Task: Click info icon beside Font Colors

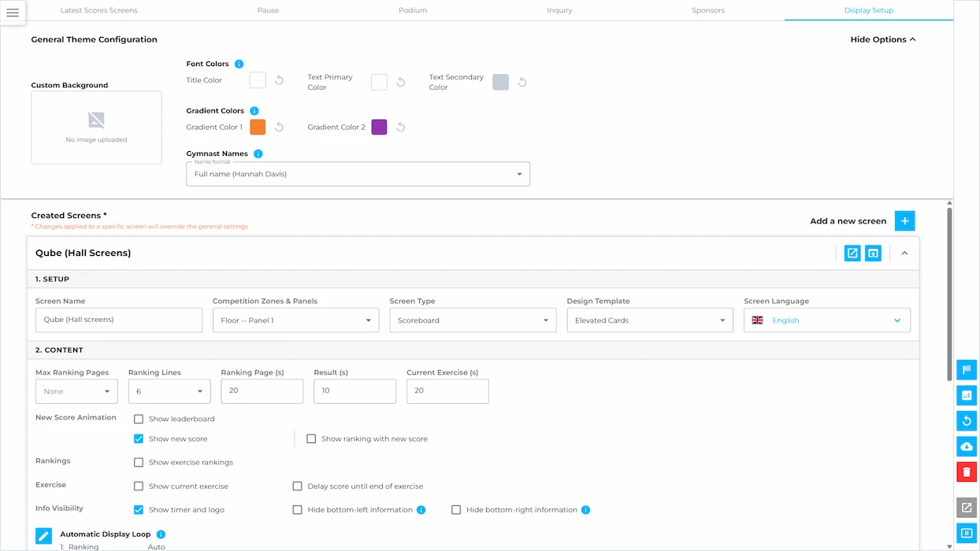Action: 239,64
